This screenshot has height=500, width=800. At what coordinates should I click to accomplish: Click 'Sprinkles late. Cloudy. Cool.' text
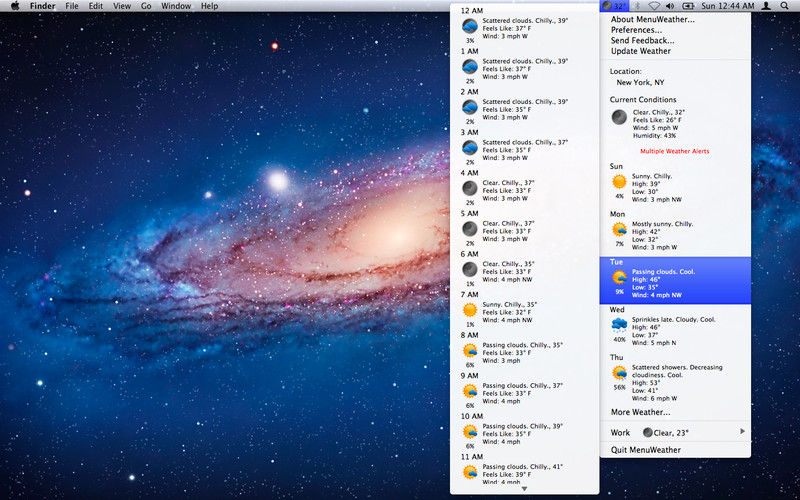tap(673, 319)
